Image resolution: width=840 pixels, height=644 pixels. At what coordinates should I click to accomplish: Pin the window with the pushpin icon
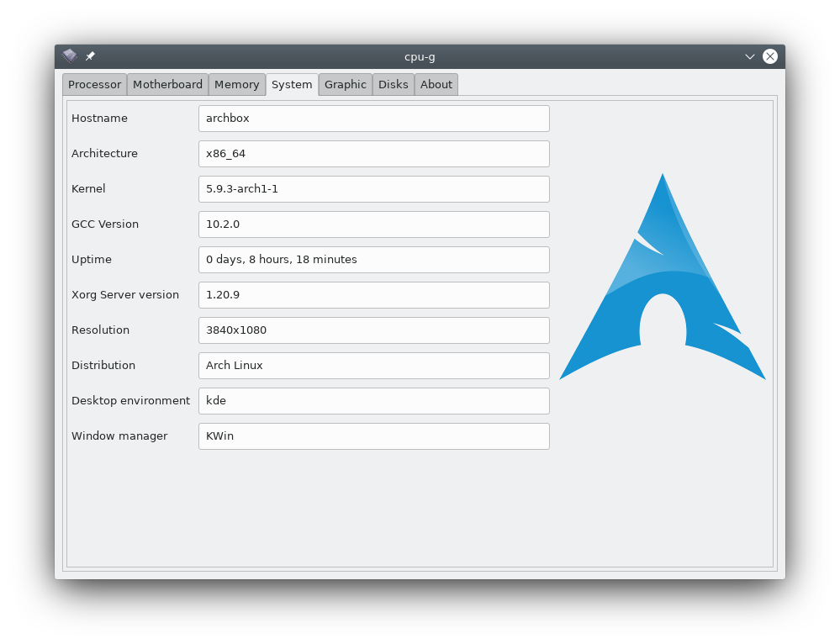click(x=91, y=55)
